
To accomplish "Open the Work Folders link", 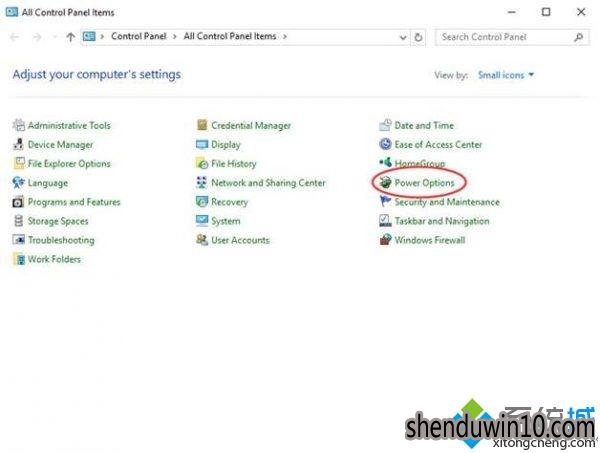I will (x=54, y=259).
